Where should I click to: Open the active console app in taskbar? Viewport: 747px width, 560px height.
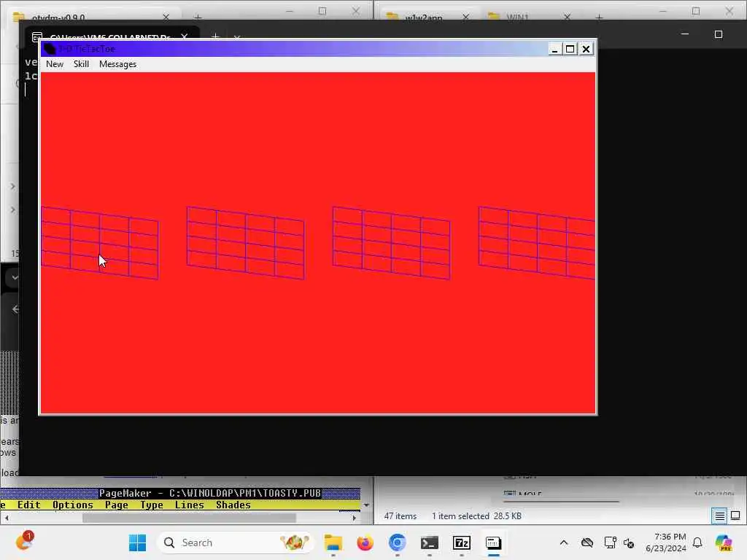pos(494,542)
